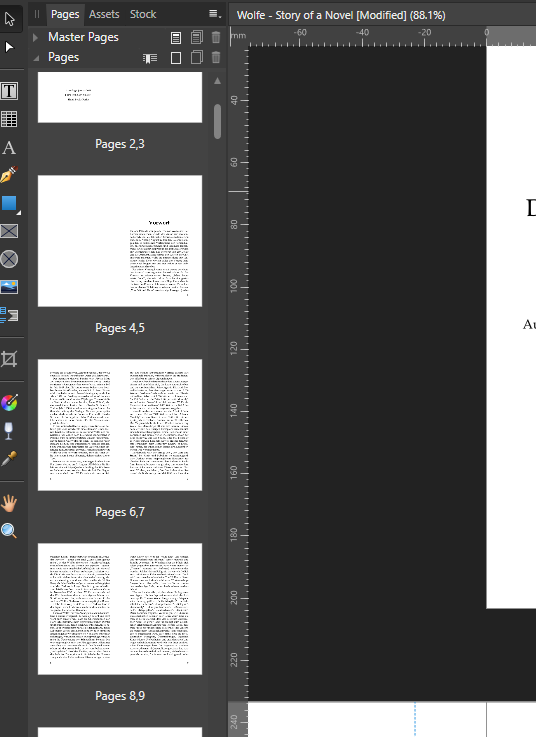Click the mm ruler origin box

point(238,36)
